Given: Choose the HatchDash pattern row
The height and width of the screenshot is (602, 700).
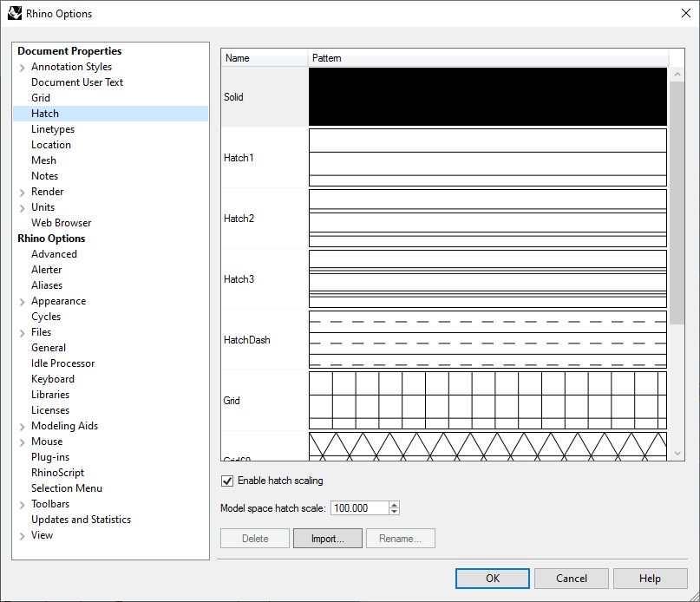Looking at the screenshot, I should click(247, 340).
